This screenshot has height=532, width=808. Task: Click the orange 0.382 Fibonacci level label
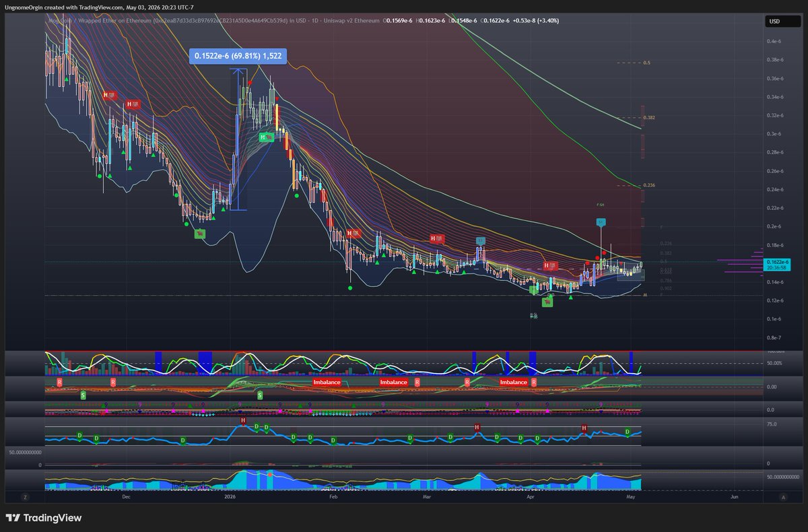pos(649,118)
